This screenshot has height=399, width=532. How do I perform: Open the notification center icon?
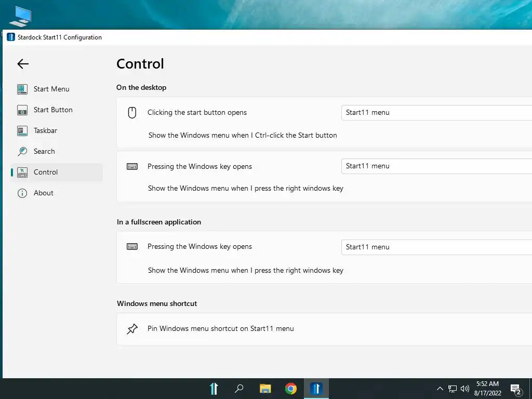coord(516,390)
